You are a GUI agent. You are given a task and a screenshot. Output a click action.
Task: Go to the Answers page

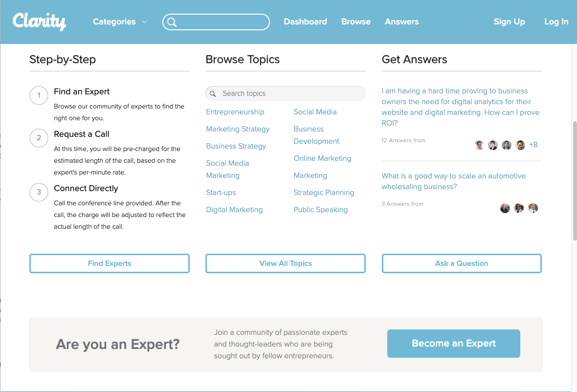401,22
